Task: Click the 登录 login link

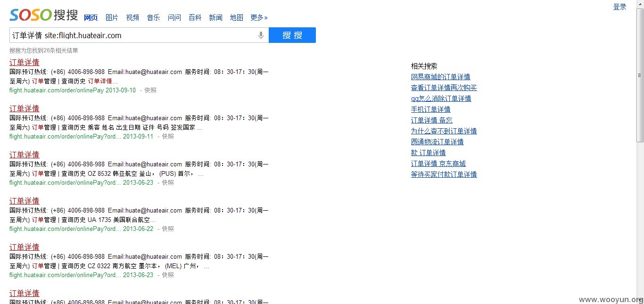Action: click(x=619, y=7)
